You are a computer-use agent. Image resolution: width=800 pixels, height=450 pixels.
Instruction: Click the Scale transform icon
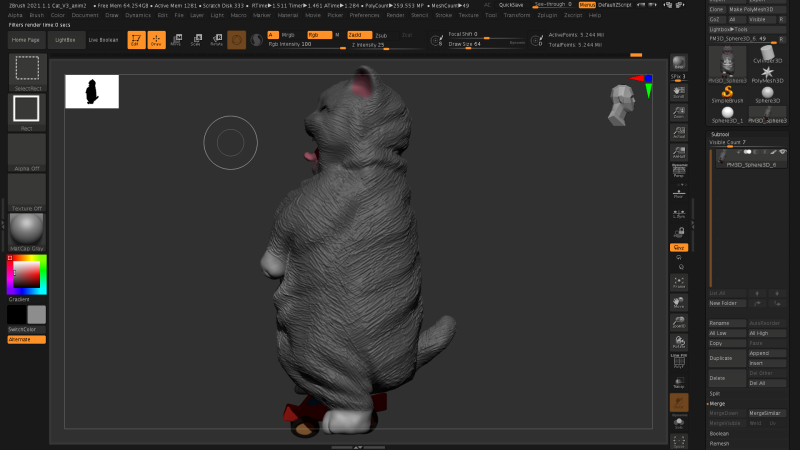[195, 40]
